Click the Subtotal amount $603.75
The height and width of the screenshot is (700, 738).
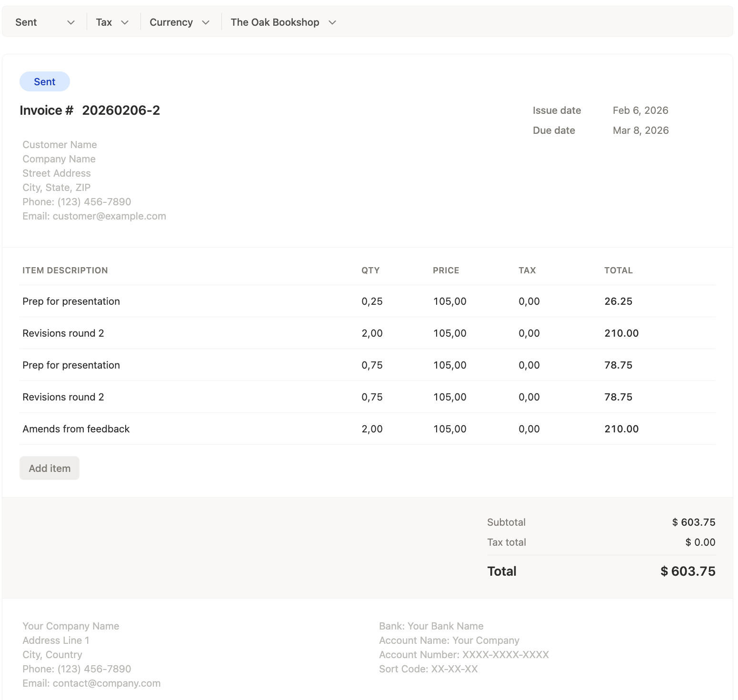pos(694,522)
